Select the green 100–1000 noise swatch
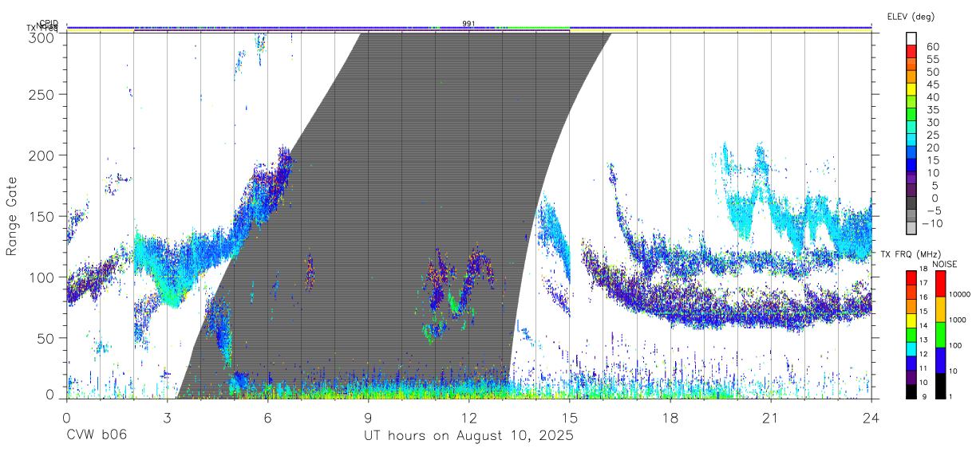The width and height of the screenshot is (980, 452). 941,334
